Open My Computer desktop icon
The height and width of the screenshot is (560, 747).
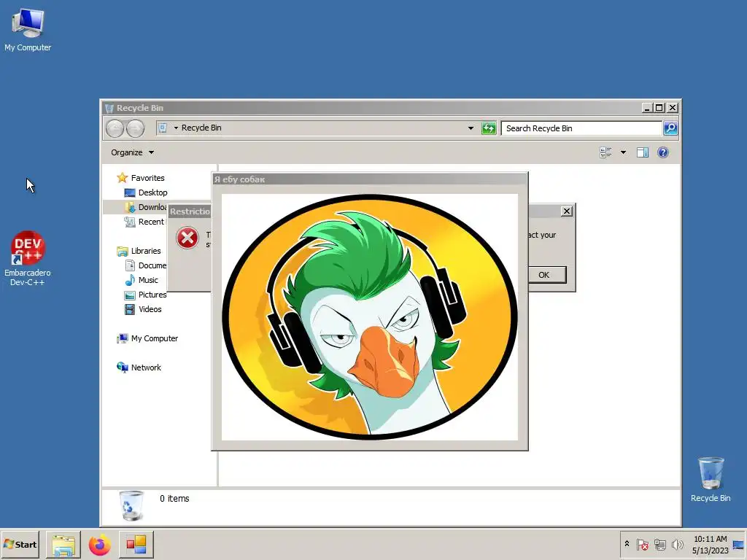point(28,30)
